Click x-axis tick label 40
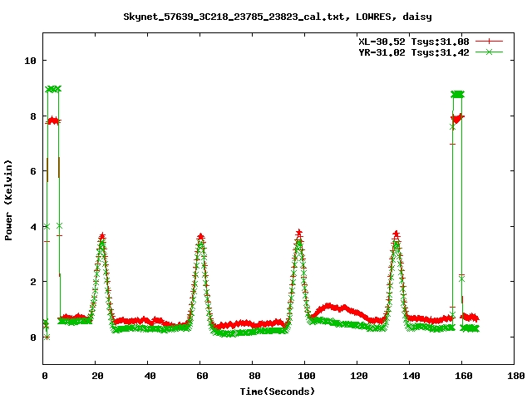The width and height of the screenshot is (532, 399). pyautogui.click(x=150, y=376)
